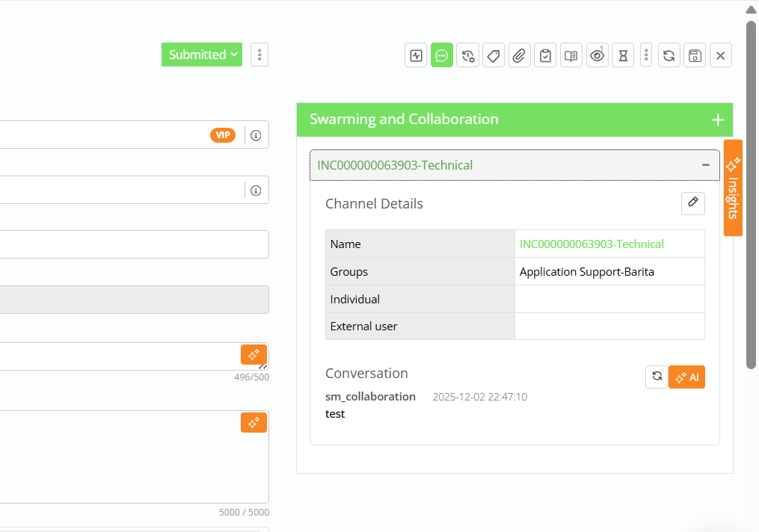Save the record with the floppy disk icon
The height and width of the screenshot is (532, 759).
(x=695, y=55)
